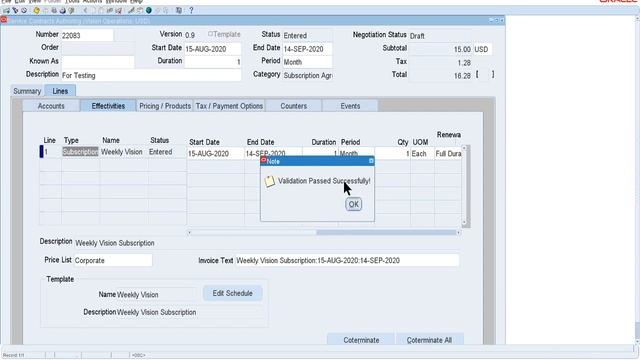640x360 pixels.
Task: Select the line Type cell Subscription
Action: [x=80, y=152]
